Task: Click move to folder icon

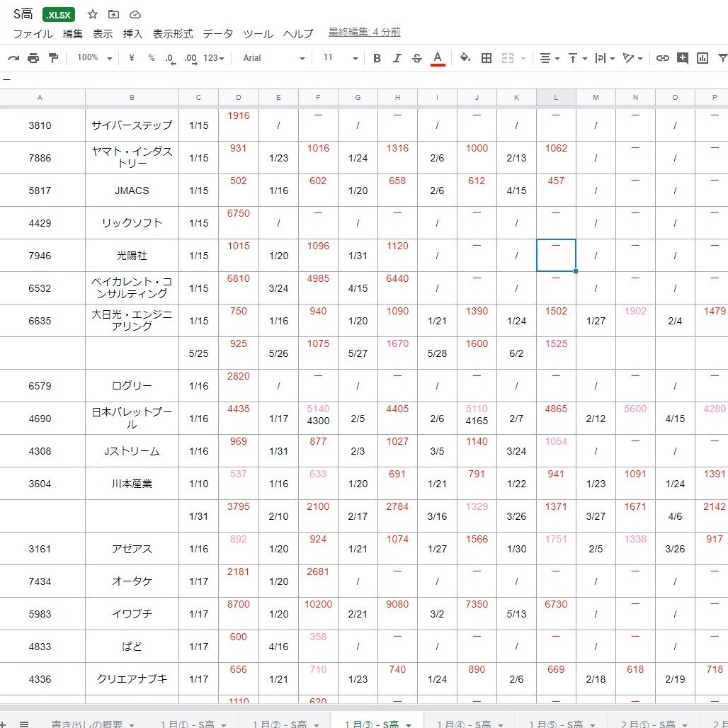Action: (113, 14)
